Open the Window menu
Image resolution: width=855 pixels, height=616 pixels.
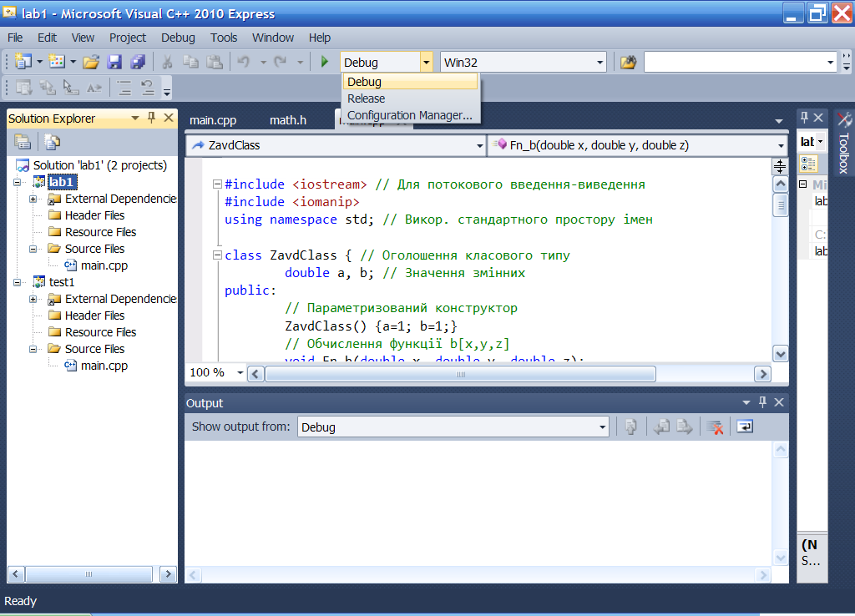point(273,38)
